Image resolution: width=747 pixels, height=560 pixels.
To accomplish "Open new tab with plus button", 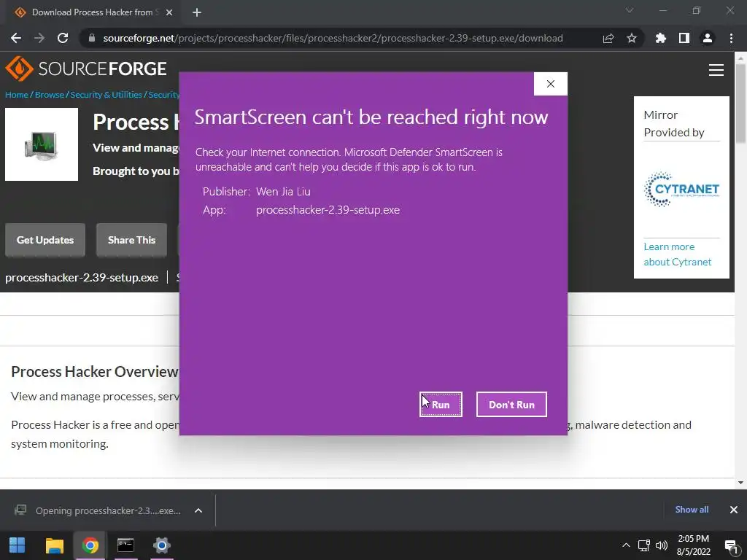I will click(197, 12).
